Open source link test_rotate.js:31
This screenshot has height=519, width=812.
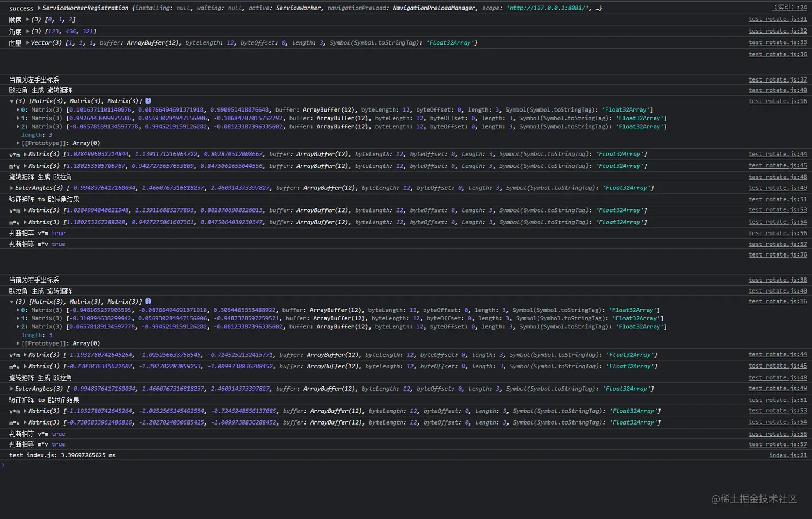coord(778,19)
